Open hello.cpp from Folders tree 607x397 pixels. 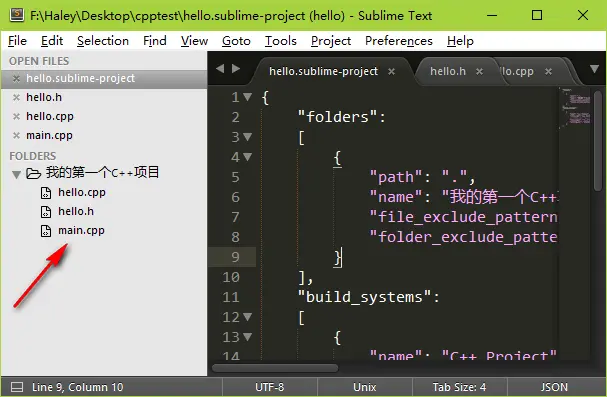tap(82, 192)
